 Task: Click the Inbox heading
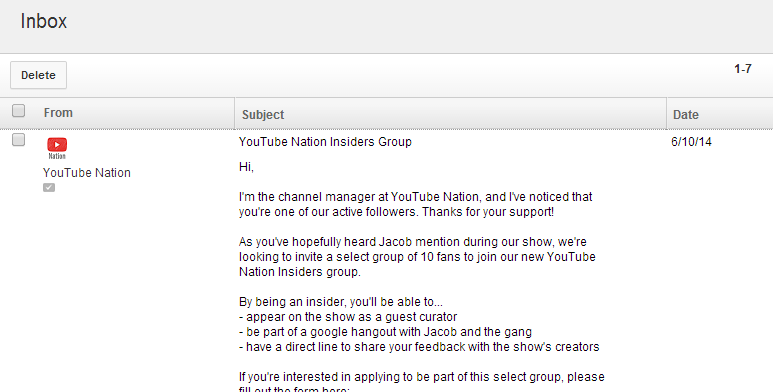click(43, 21)
